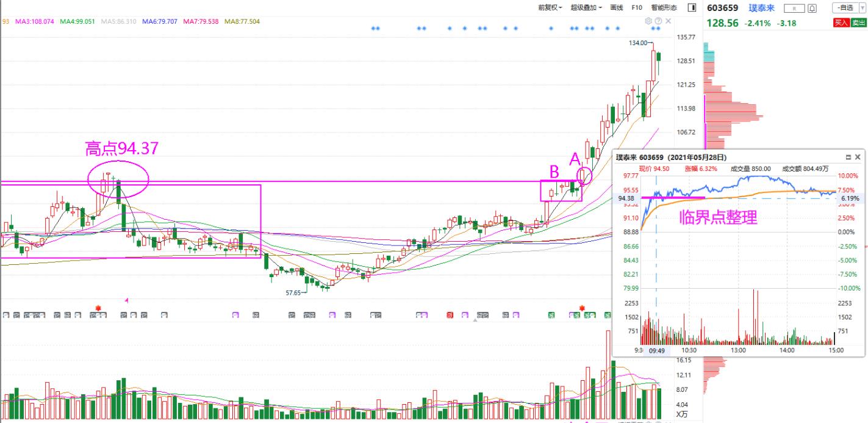This screenshot has height=423, width=868.
Task: Close the indicator bar with the X icon
Action: (668, 21)
